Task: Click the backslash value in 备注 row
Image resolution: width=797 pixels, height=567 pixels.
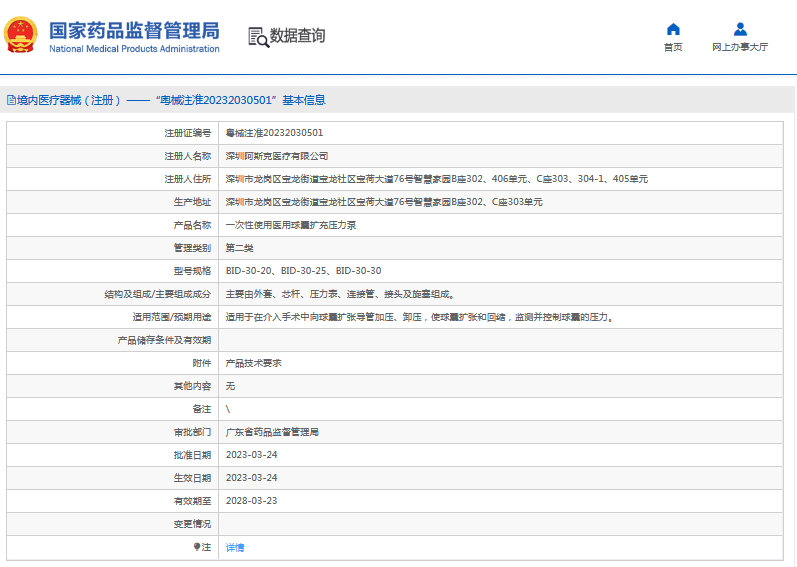Action: [228, 409]
